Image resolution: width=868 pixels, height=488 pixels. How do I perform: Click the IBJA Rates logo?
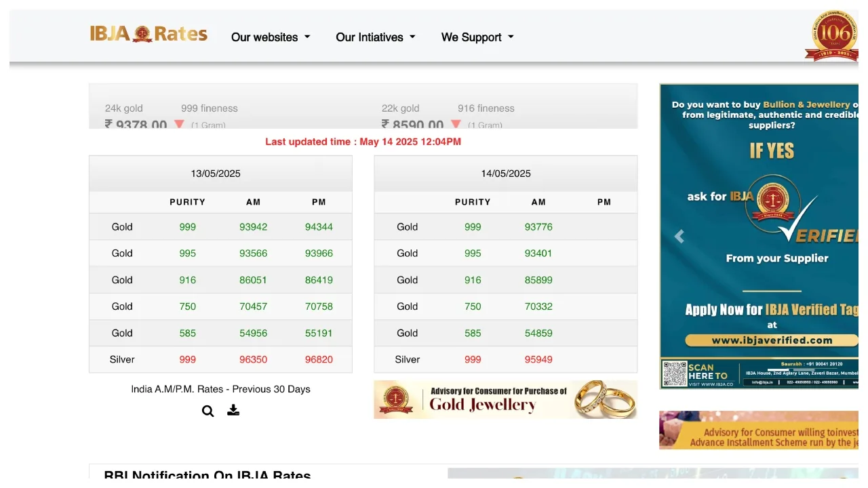pos(149,34)
